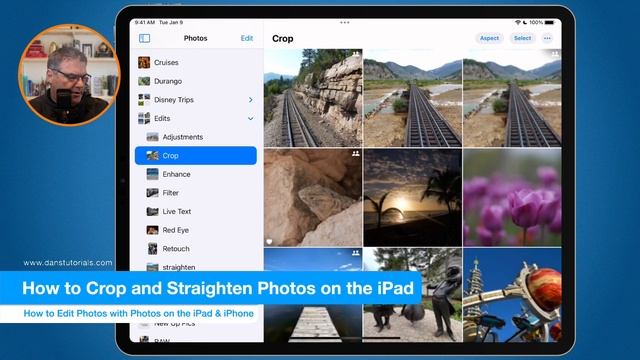Tap the 9:41 AM clock
The height and width of the screenshot is (360, 640).
click(145, 22)
